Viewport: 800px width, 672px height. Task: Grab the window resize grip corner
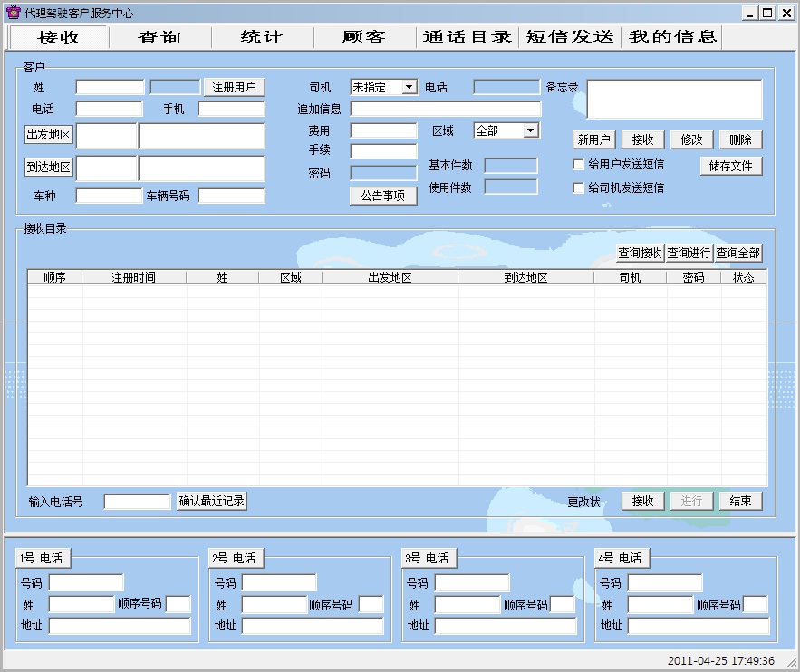coord(791,662)
